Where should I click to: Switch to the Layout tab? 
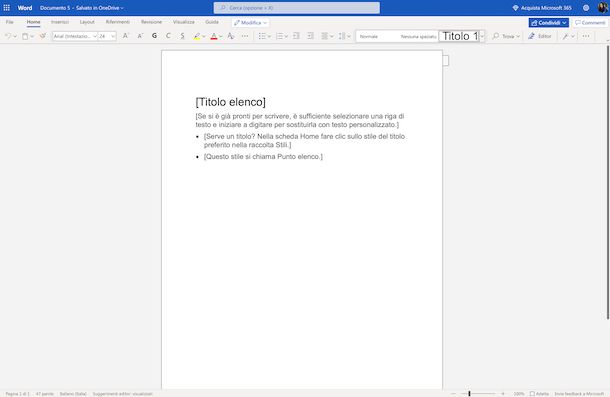click(x=87, y=22)
